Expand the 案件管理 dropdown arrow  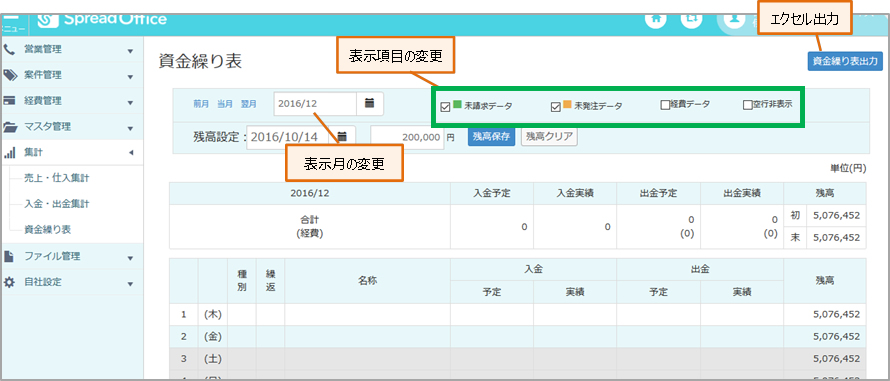(x=131, y=77)
